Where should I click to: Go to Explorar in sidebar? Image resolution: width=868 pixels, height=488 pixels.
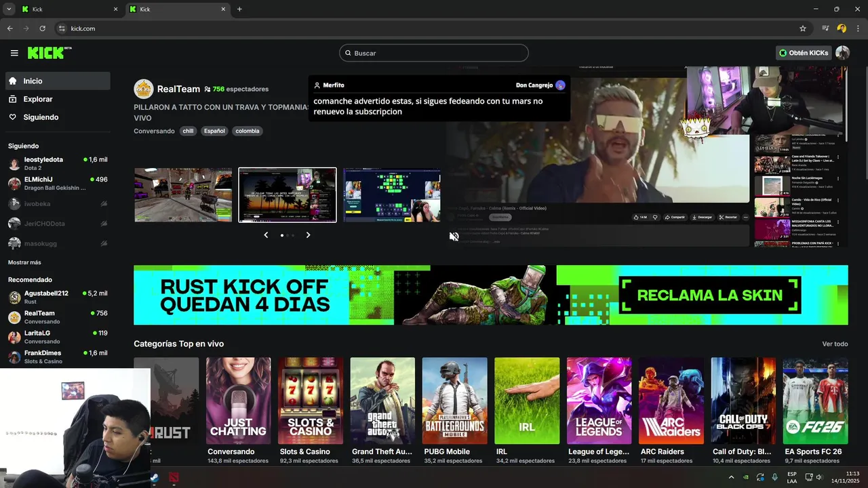tap(58, 99)
